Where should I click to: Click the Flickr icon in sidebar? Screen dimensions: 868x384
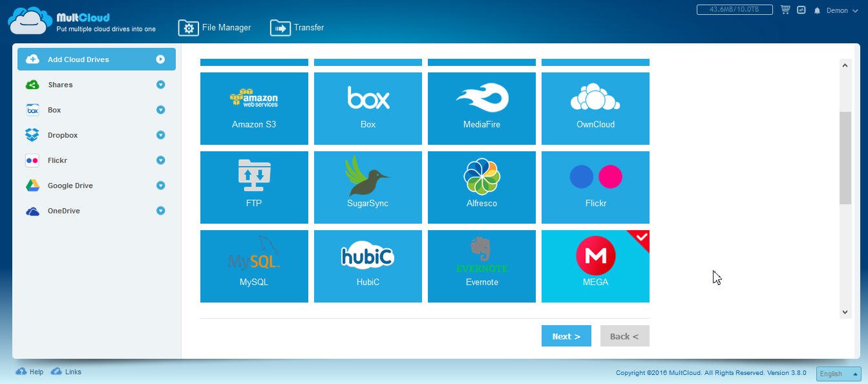(32, 160)
